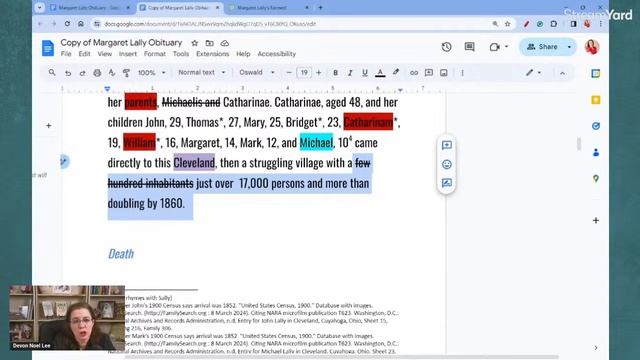Screen dimensions: 640x360
Task: Open the Extensions menu
Action: pyautogui.click(x=213, y=54)
